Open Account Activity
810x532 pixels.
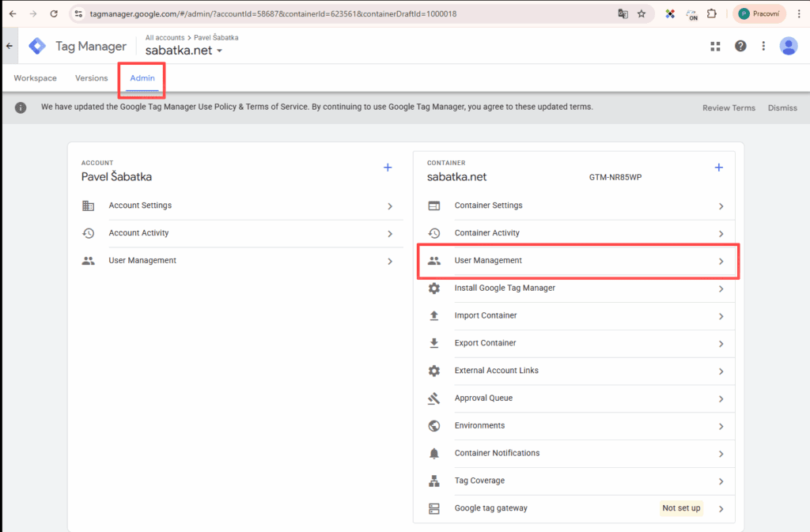coord(242,233)
